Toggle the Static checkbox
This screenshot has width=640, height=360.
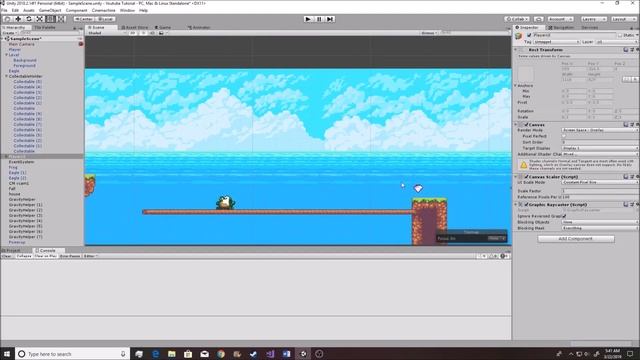click(x=620, y=36)
